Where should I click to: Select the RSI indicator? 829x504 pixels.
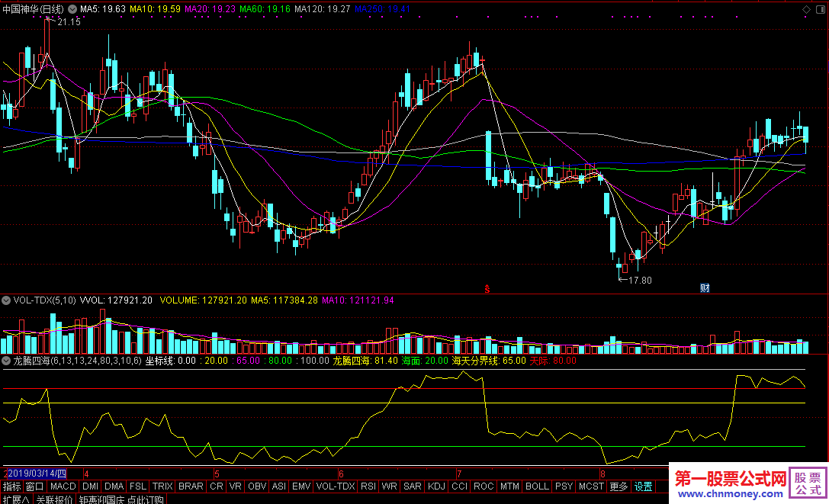[368, 486]
